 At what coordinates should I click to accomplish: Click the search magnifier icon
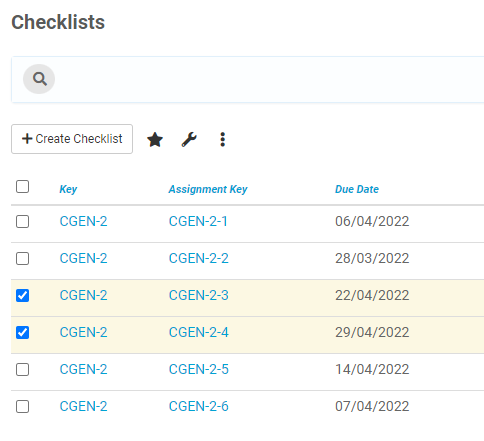(x=39, y=79)
